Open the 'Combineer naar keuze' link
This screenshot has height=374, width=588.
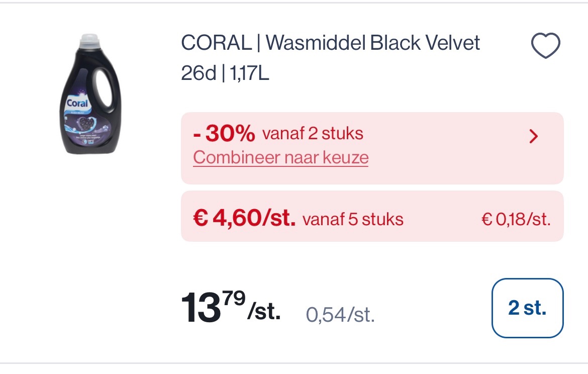tap(280, 157)
